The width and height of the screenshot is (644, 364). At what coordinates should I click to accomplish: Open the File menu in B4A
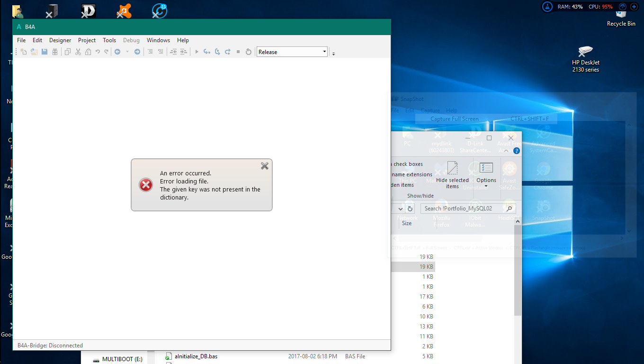click(21, 40)
